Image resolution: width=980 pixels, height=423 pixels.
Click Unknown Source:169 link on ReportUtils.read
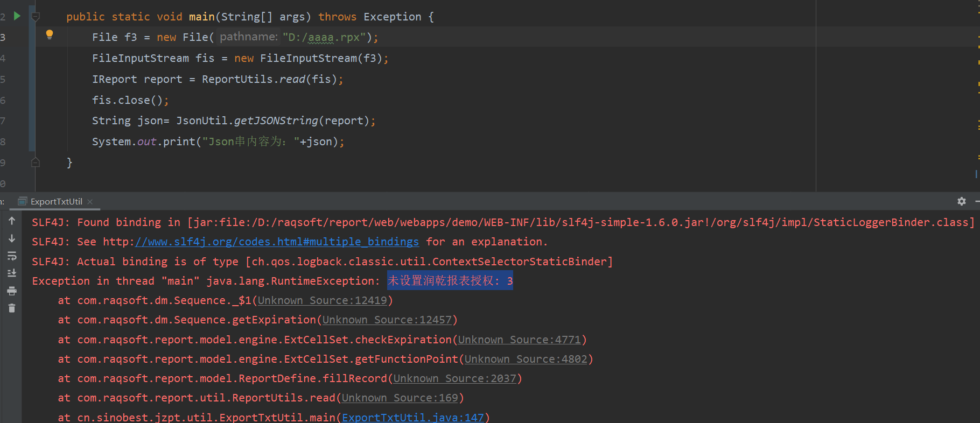(x=400, y=398)
